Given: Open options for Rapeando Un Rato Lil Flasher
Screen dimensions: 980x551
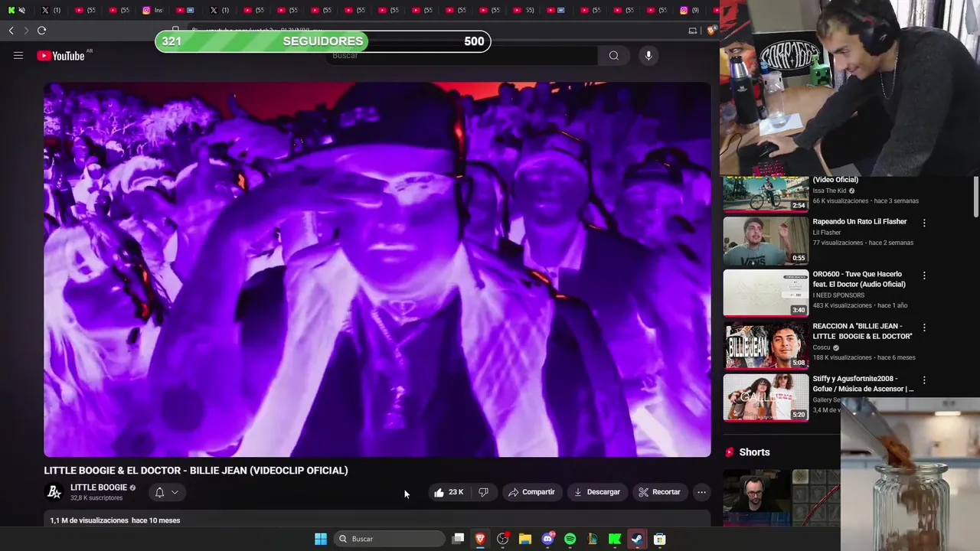Looking at the screenshot, I should pos(924,223).
